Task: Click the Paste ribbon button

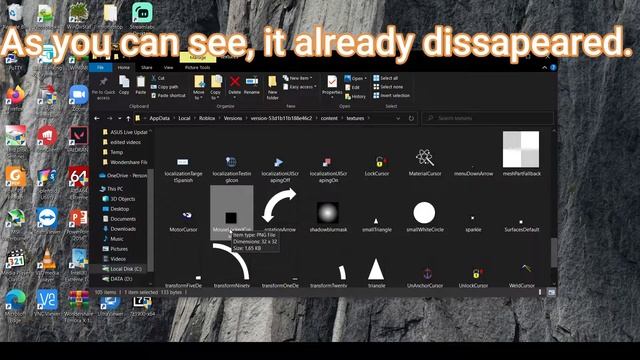Action: coord(140,86)
